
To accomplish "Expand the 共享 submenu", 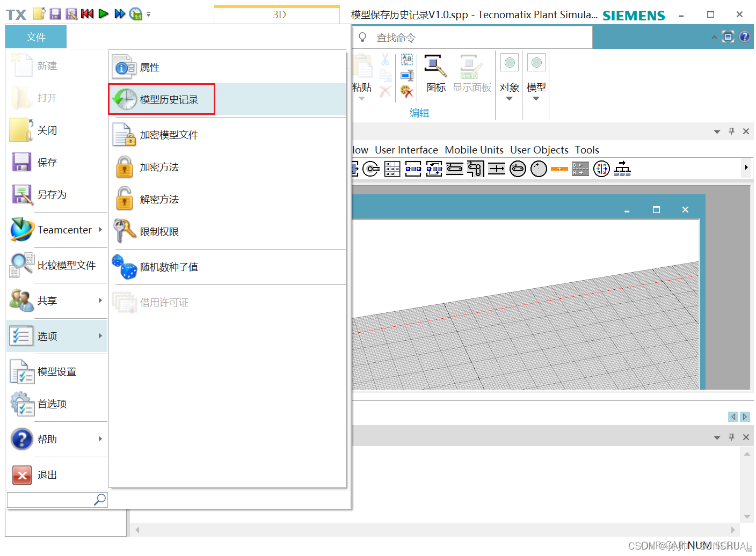I will pyautogui.click(x=57, y=301).
